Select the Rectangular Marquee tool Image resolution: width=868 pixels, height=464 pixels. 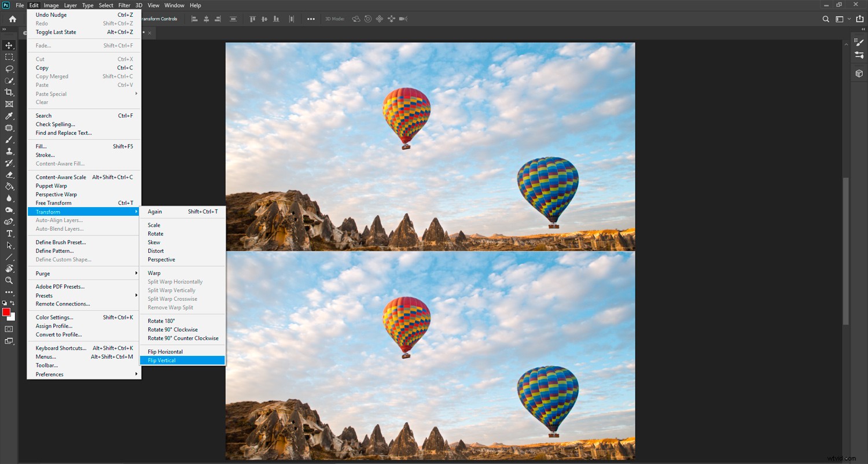click(x=9, y=57)
